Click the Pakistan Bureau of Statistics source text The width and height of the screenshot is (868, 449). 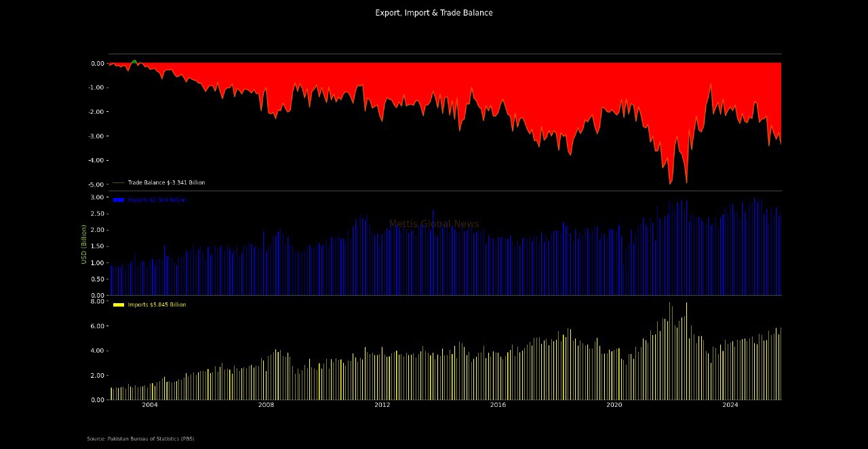click(x=140, y=439)
